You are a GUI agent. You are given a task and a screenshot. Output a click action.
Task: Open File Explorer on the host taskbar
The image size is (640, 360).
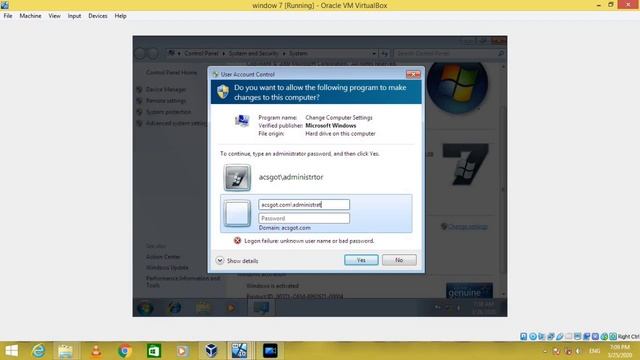65,351
